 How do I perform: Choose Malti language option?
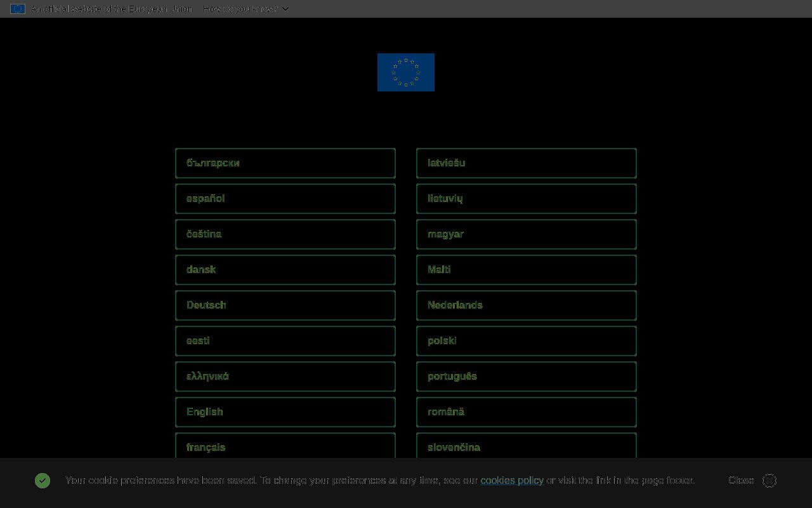tap(527, 270)
